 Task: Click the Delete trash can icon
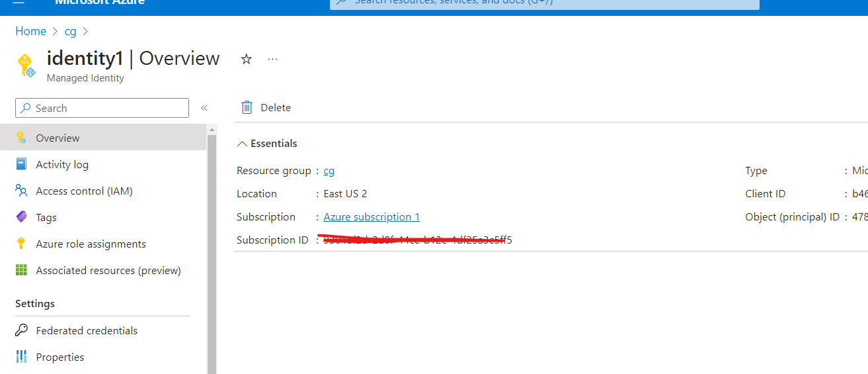[247, 107]
